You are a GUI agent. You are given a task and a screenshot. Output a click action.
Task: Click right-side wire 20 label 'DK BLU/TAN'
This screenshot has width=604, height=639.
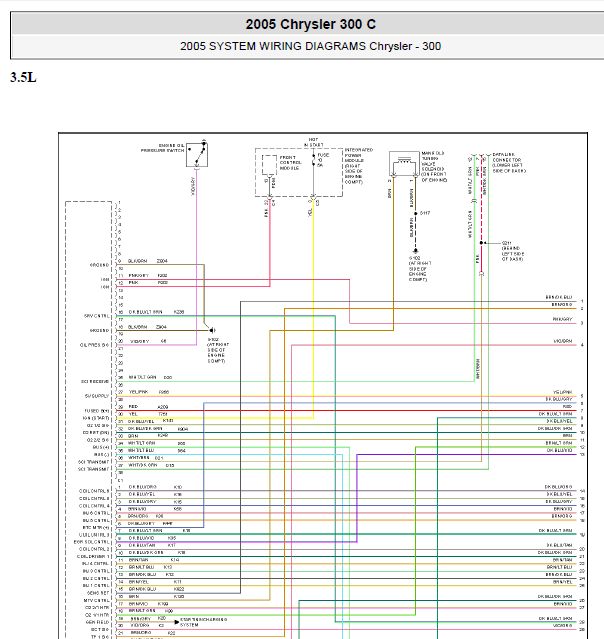coord(559,545)
